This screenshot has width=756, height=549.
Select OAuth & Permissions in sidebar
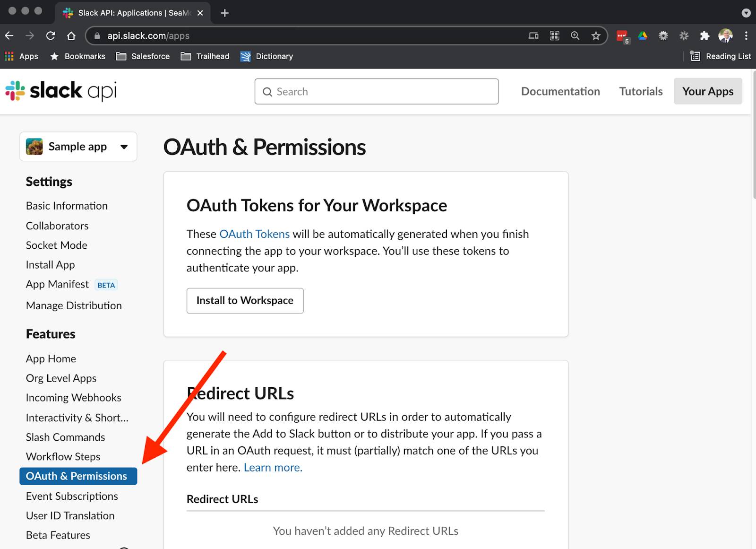coord(78,476)
